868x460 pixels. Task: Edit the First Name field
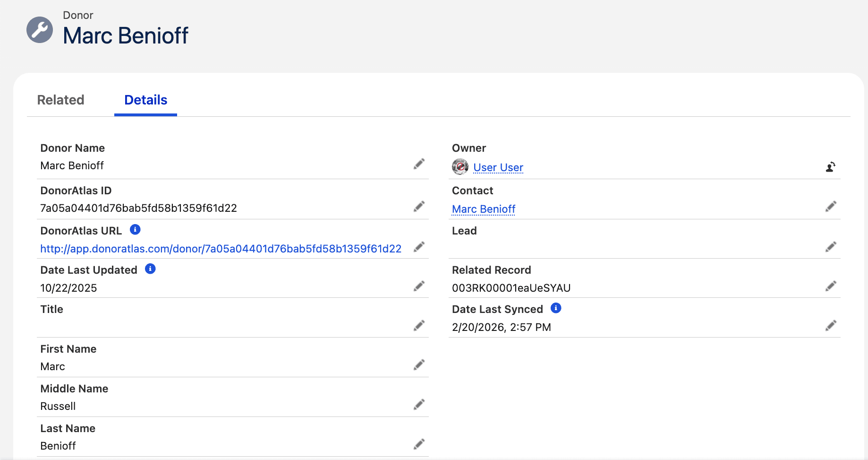418,365
